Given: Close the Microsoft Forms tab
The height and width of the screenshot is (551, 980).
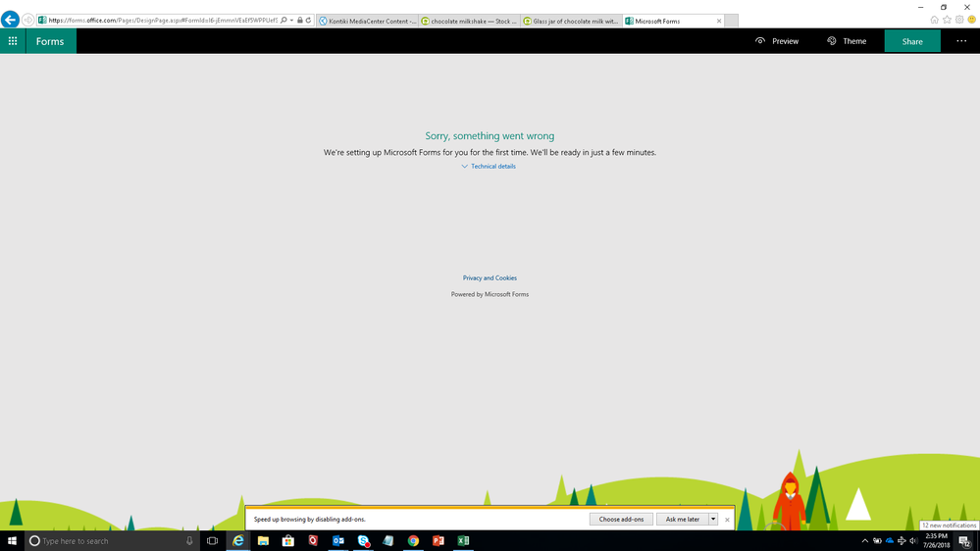Looking at the screenshot, I should [x=719, y=22].
